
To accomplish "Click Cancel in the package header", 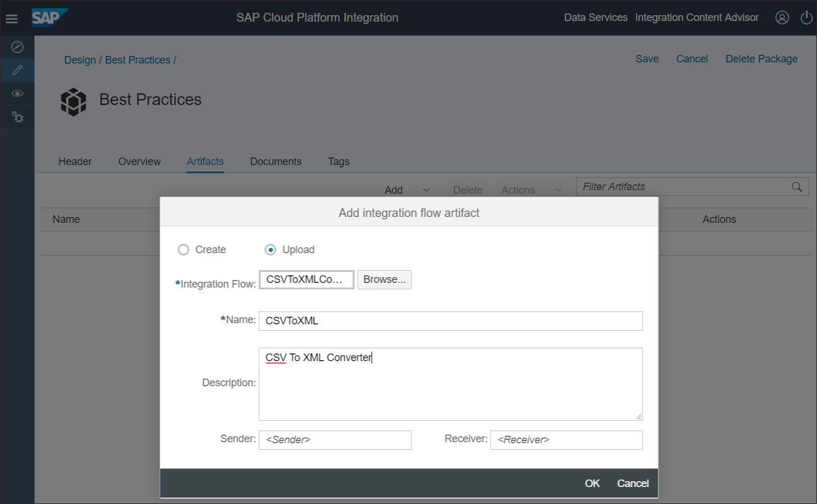I will point(692,59).
